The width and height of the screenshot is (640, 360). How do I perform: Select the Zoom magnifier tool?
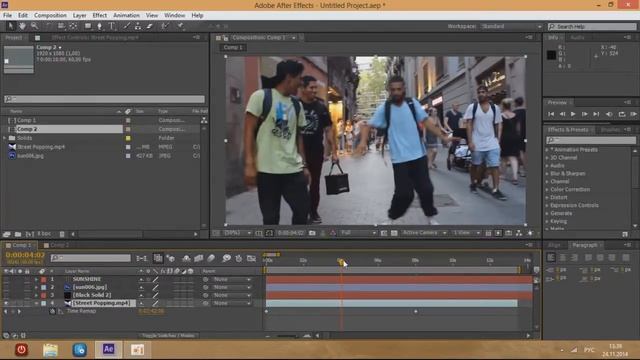[x=34, y=26]
